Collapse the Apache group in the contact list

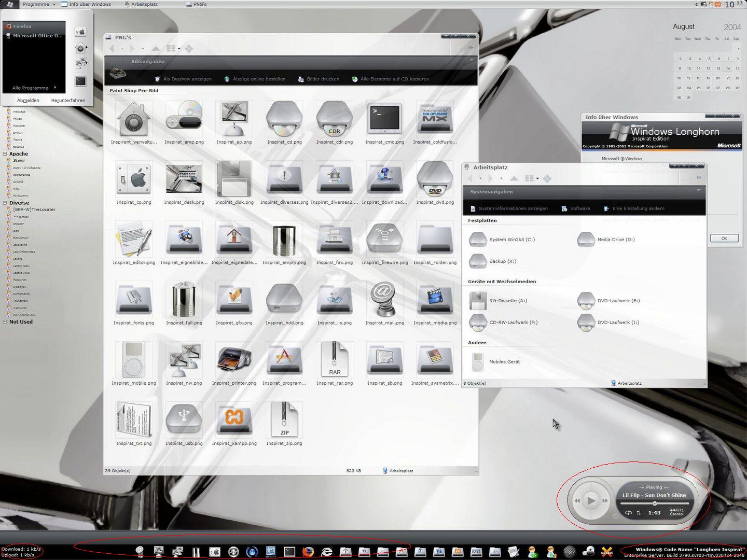(x=5, y=154)
